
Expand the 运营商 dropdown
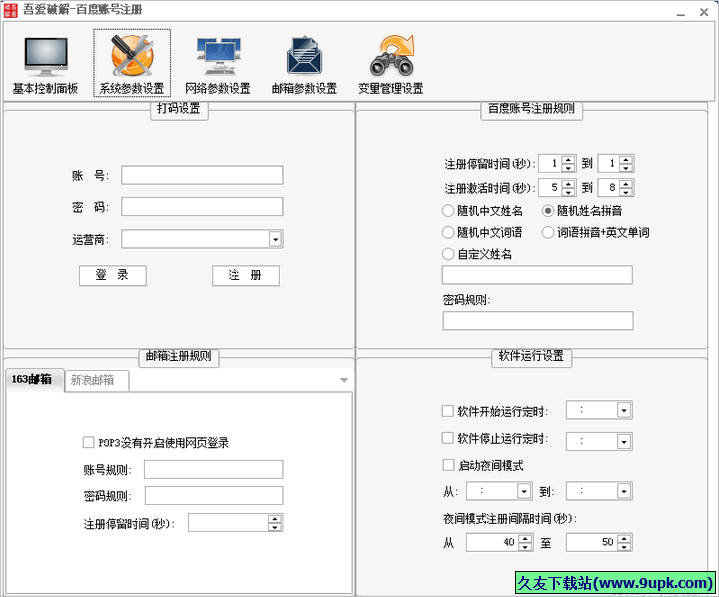click(275, 239)
